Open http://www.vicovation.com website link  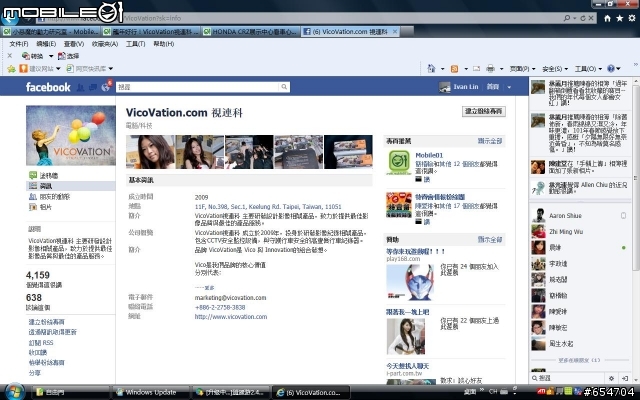(x=231, y=317)
